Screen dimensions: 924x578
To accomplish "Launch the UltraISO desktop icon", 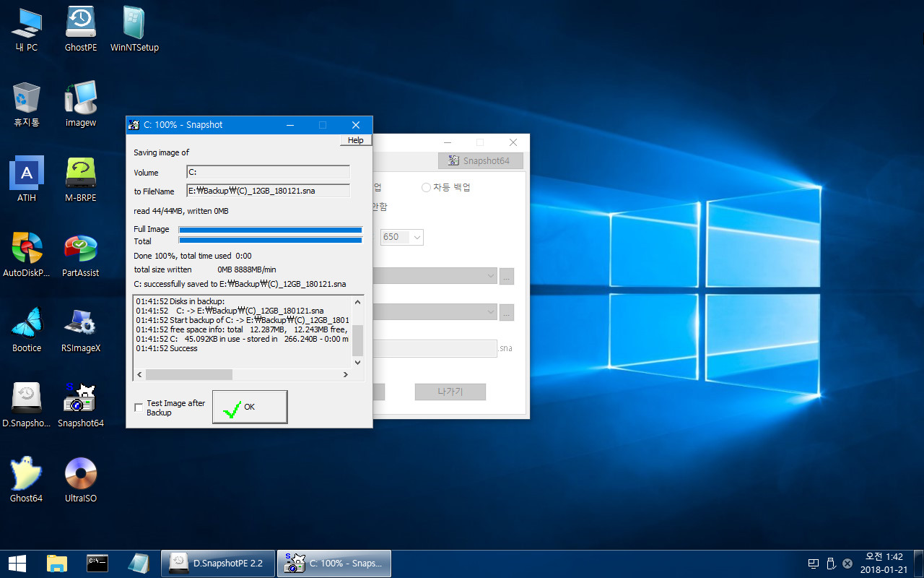I will [81, 480].
